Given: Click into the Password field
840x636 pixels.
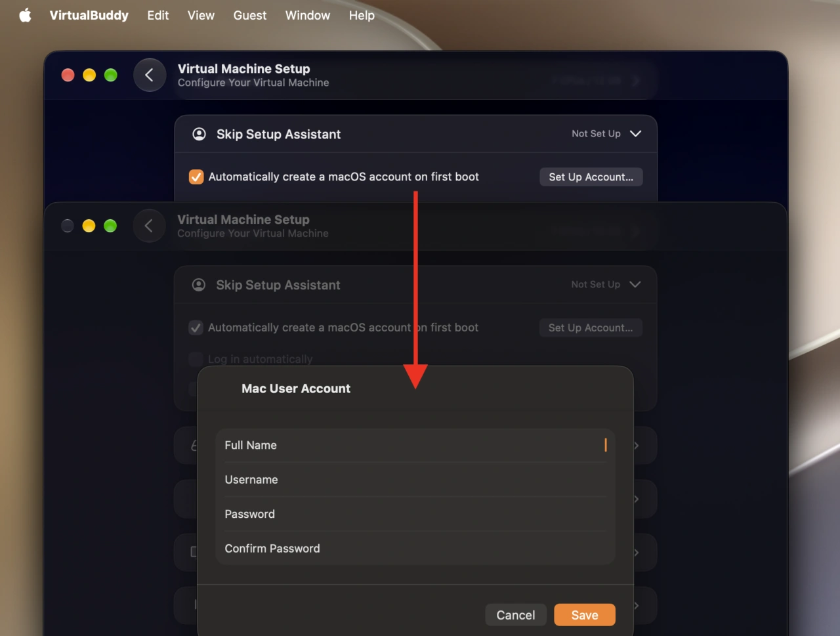Looking at the screenshot, I should [x=415, y=514].
